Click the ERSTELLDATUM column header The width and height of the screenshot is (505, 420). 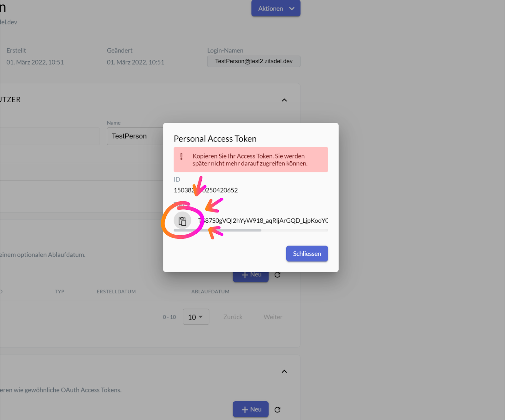coord(116,291)
